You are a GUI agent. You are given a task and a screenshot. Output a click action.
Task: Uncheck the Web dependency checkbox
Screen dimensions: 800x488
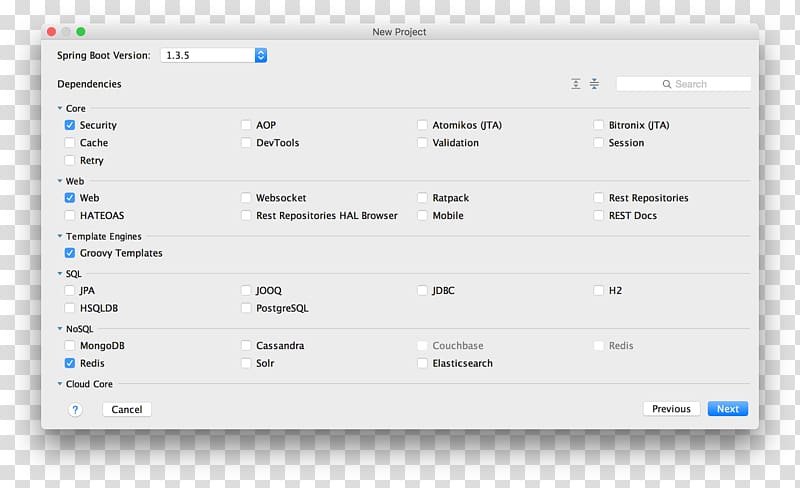coord(70,198)
